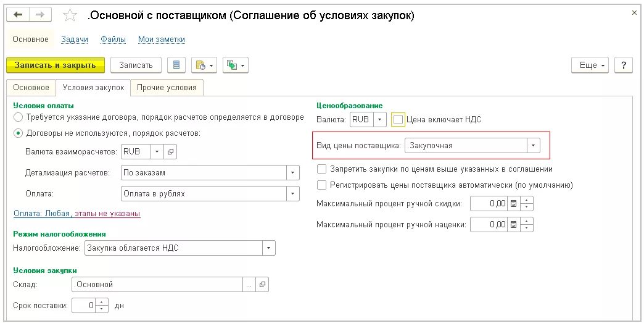Open link Оплата: Любая, этапы не указаны
Screen dimensions: 644x323
coord(77,214)
